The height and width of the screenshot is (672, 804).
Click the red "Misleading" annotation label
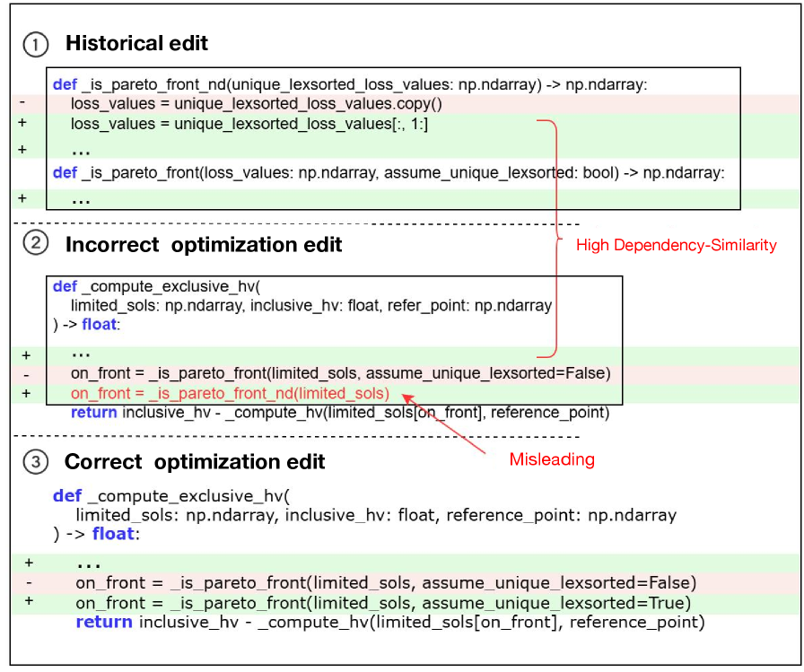552,459
